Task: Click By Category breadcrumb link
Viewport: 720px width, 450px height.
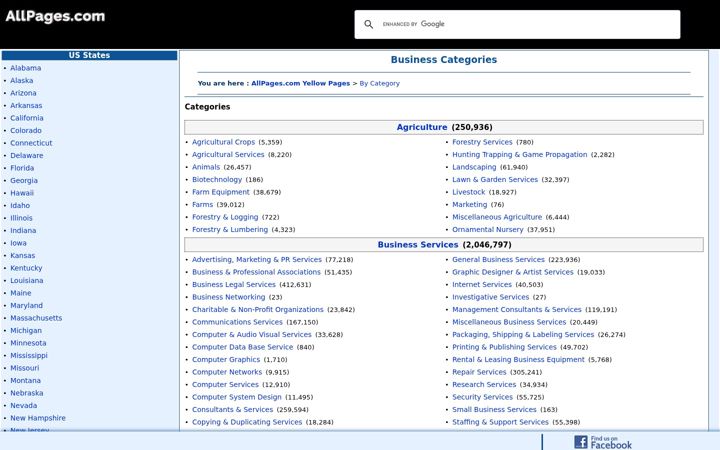Action: pos(379,83)
